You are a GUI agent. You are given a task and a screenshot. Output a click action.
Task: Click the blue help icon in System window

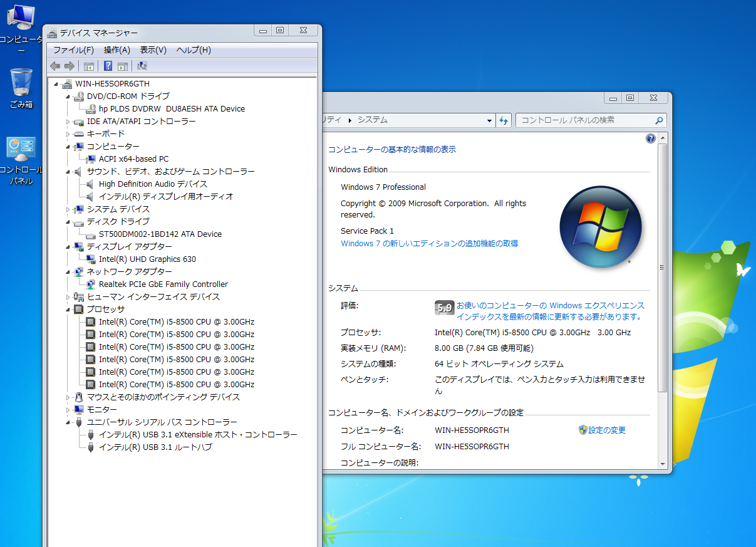651,138
